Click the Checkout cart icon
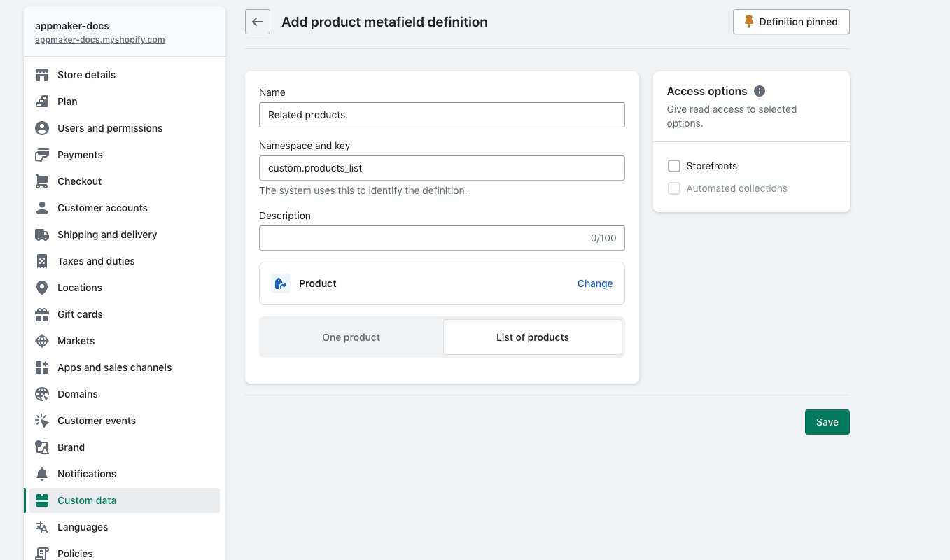The width and height of the screenshot is (950, 560). [42, 181]
